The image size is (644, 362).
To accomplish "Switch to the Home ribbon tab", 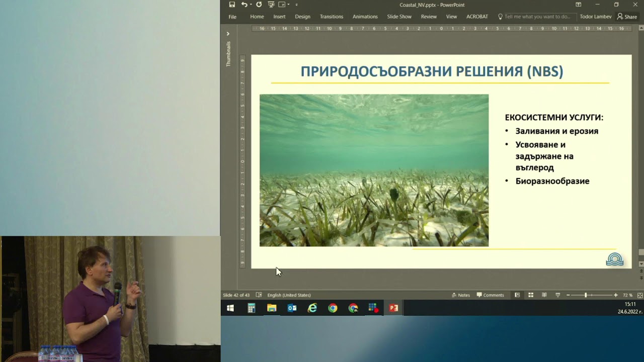I will click(257, 17).
